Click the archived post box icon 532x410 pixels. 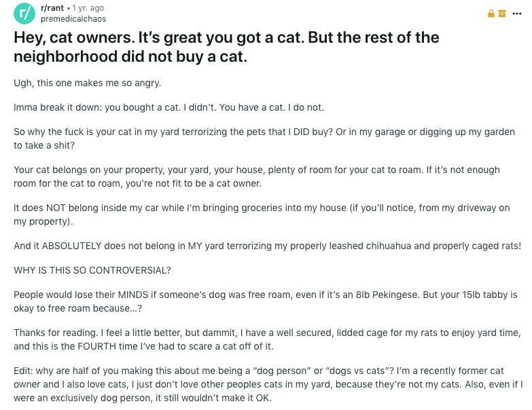click(502, 14)
